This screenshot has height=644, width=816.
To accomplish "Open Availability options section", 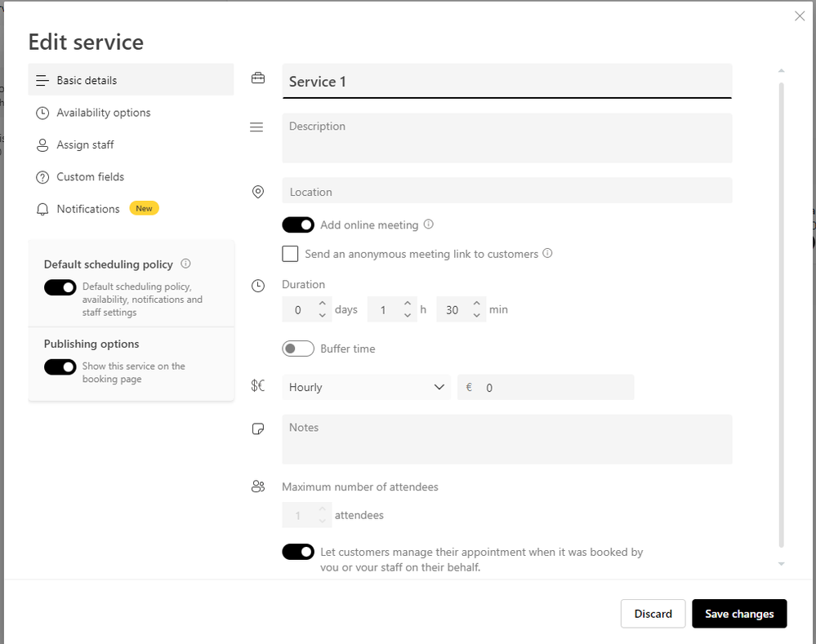I will (132, 113).
